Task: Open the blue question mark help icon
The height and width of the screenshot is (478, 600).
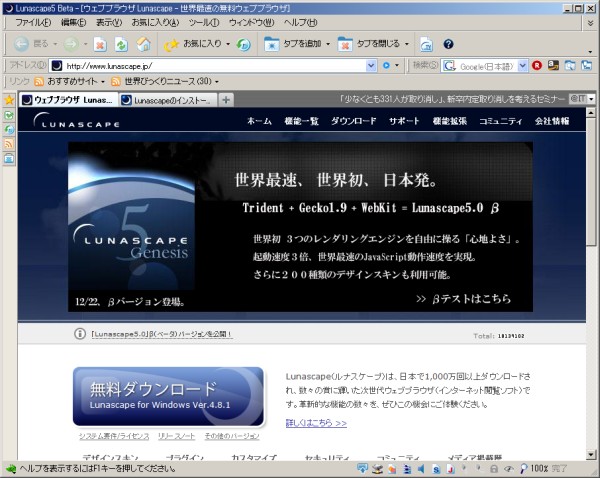Action: 448,44
